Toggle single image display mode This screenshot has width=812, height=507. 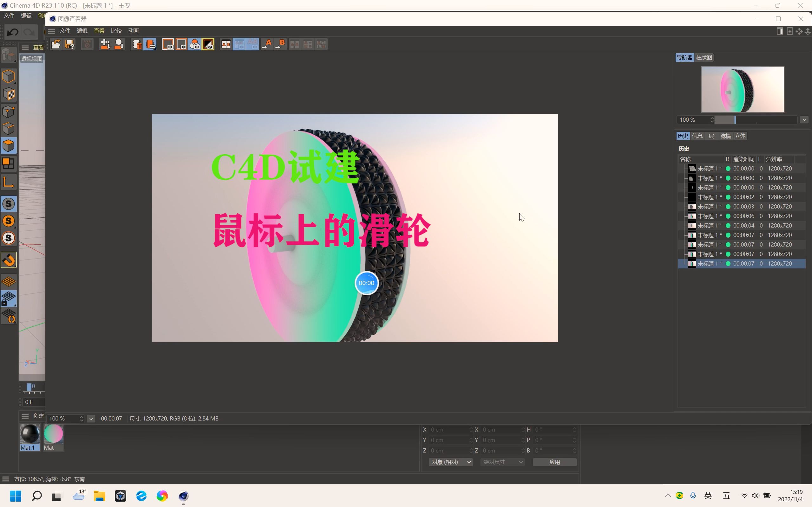point(168,44)
